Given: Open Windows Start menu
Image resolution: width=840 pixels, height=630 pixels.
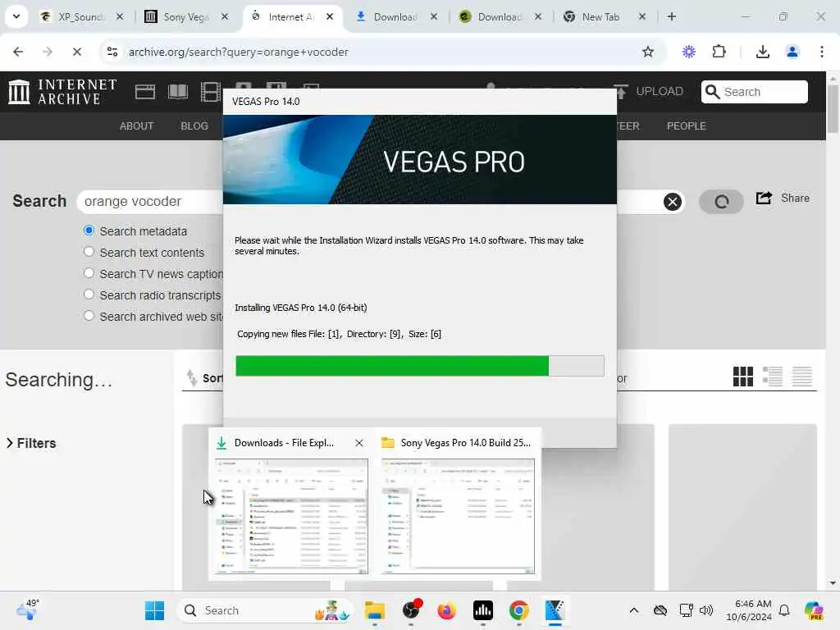Looking at the screenshot, I should point(154,610).
